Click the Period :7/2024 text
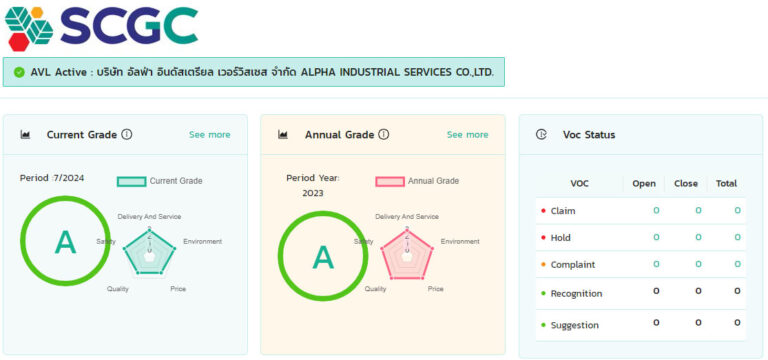The width and height of the screenshot is (768, 360). coord(52,178)
